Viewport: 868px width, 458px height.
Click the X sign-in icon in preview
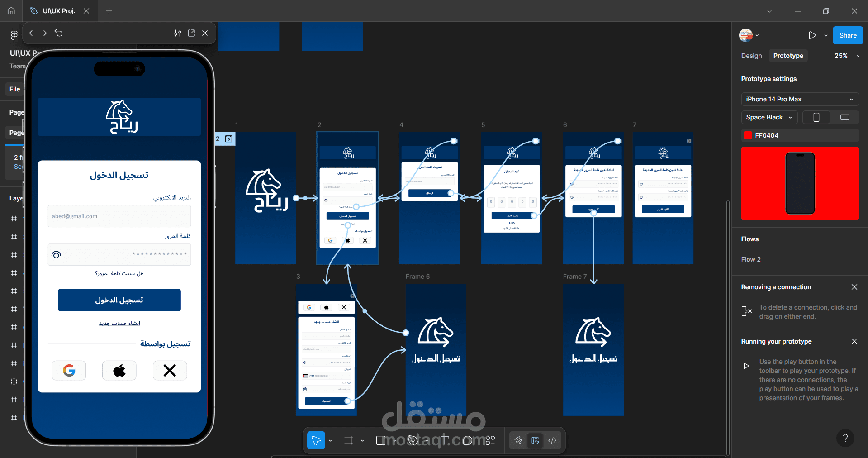170,371
